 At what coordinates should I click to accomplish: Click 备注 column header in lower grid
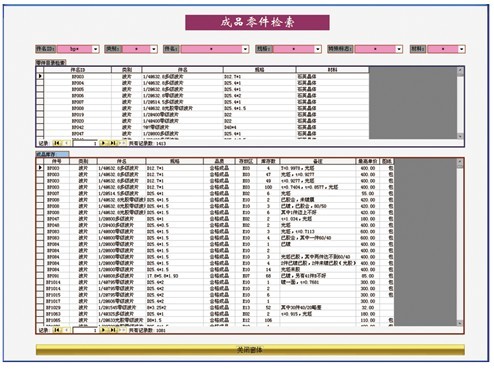pos(318,161)
